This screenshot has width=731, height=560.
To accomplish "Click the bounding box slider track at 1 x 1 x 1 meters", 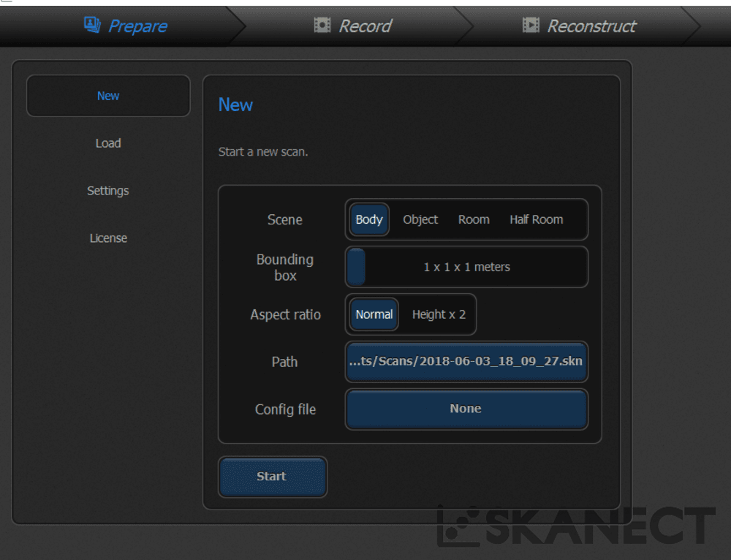I will point(466,267).
